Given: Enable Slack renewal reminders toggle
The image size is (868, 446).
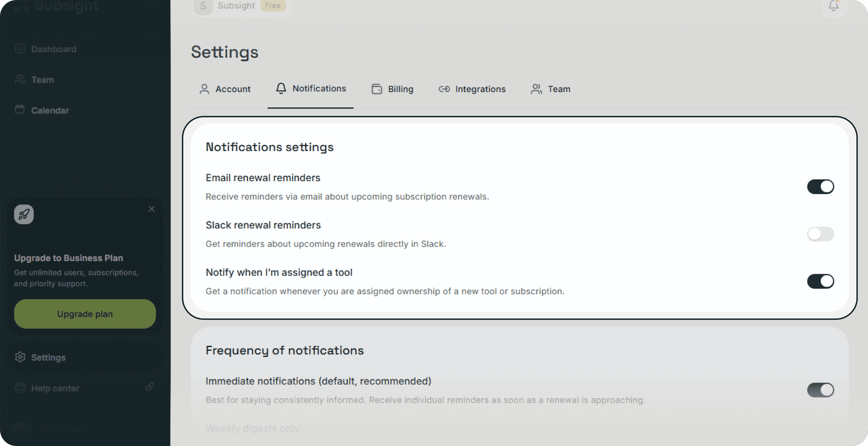Looking at the screenshot, I should click(821, 234).
